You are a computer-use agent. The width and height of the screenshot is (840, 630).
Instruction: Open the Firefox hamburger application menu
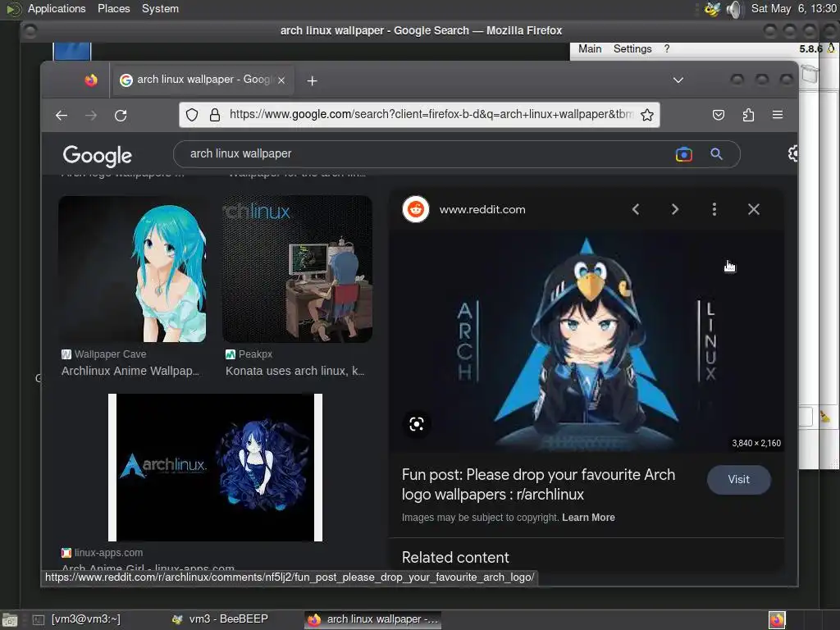click(778, 115)
